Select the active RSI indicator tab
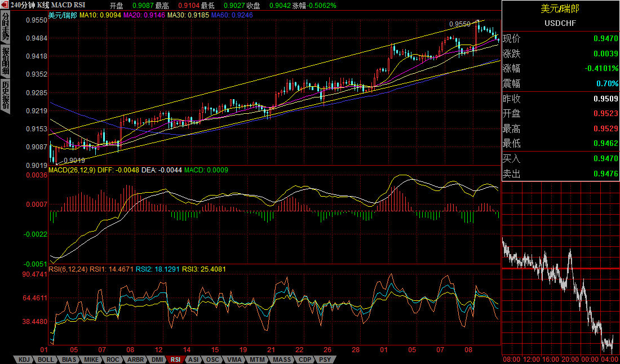The image size is (620, 364). (175, 359)
